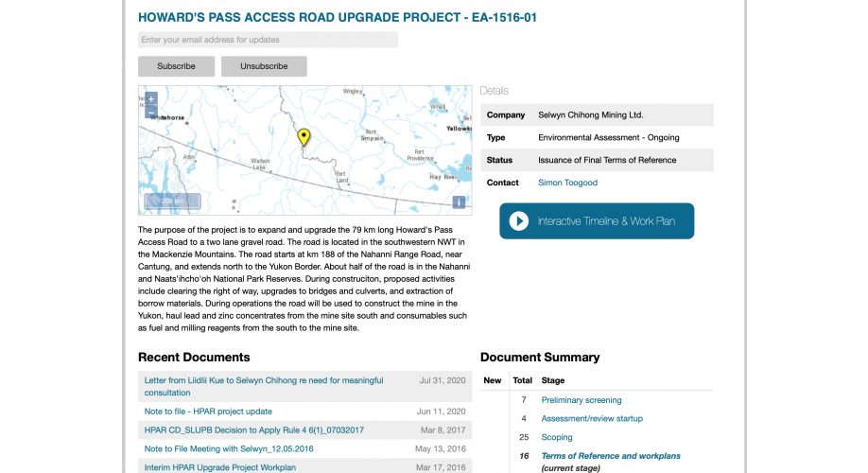The image size is (868, 473).
Task: Click the Mar 8, 2017 date
Action: pyautogui.click(x=443, y=430)
